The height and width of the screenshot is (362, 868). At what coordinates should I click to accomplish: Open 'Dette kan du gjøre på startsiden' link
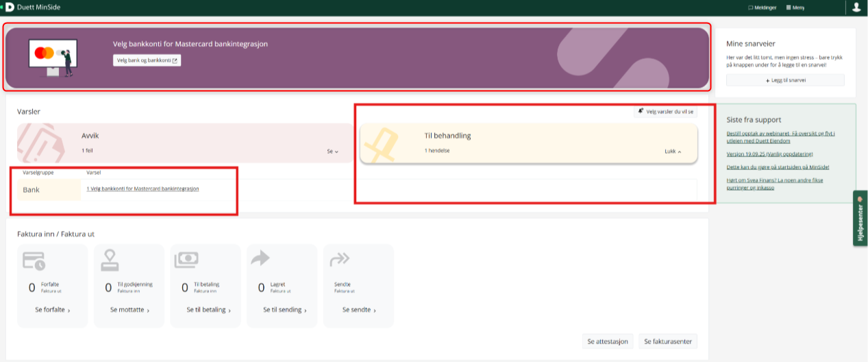click(x=777, y=167)
